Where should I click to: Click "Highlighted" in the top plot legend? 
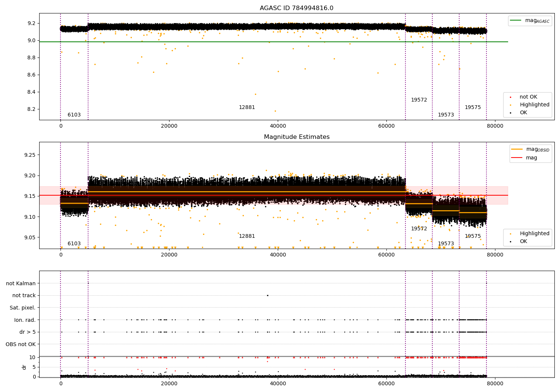coord(534,105)
